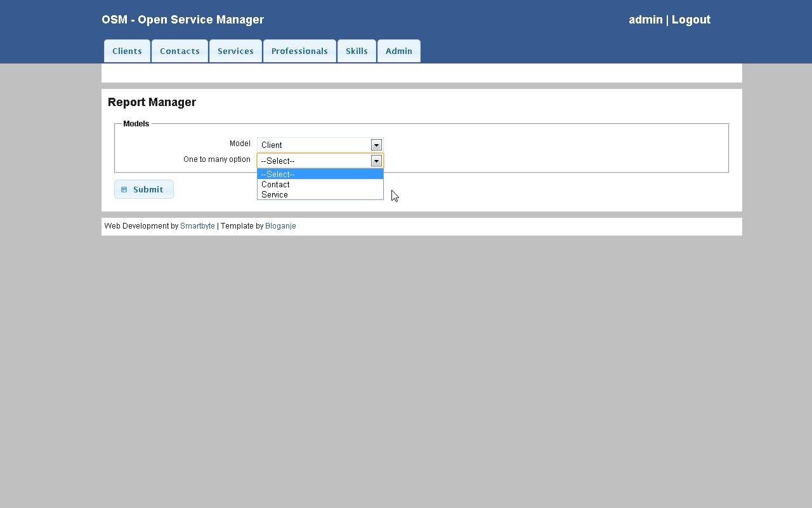Image resolution: width=812 pixels, height=508 pixels.
Task: Switch to the Clients tab
Action: click(x=127, y=51)
